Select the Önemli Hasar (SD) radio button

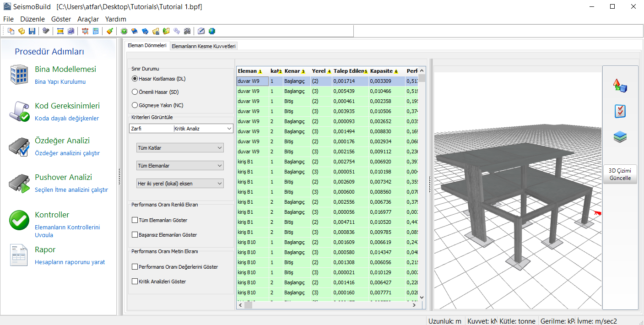point(135,92)
